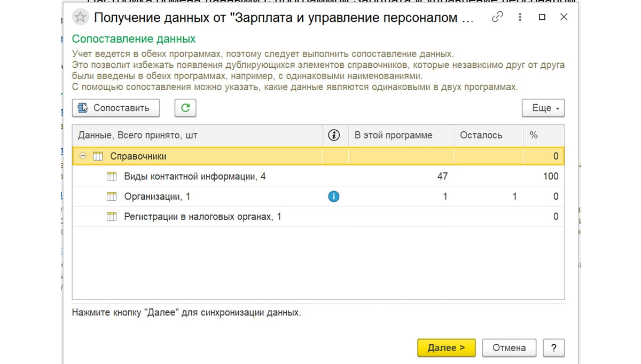Click table icon next to Регистрации в налоговых органах
Screen dimensions: 641x364
(x=112, y=217)
